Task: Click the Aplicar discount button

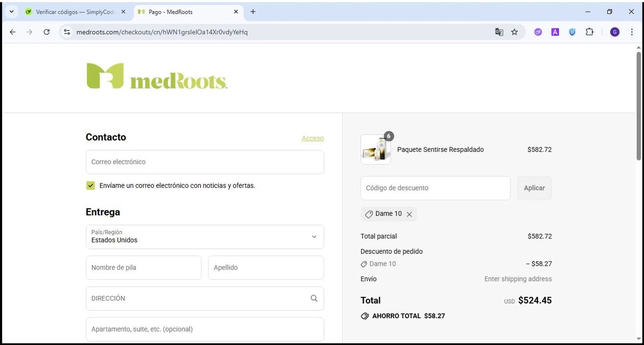Action: 535,188
